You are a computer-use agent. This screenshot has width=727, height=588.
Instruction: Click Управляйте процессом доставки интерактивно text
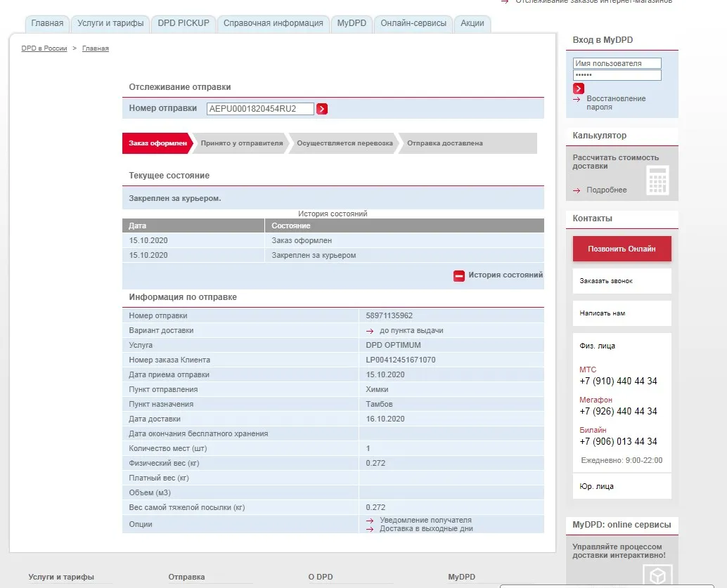pyautogui.click(x=619, y=551)
